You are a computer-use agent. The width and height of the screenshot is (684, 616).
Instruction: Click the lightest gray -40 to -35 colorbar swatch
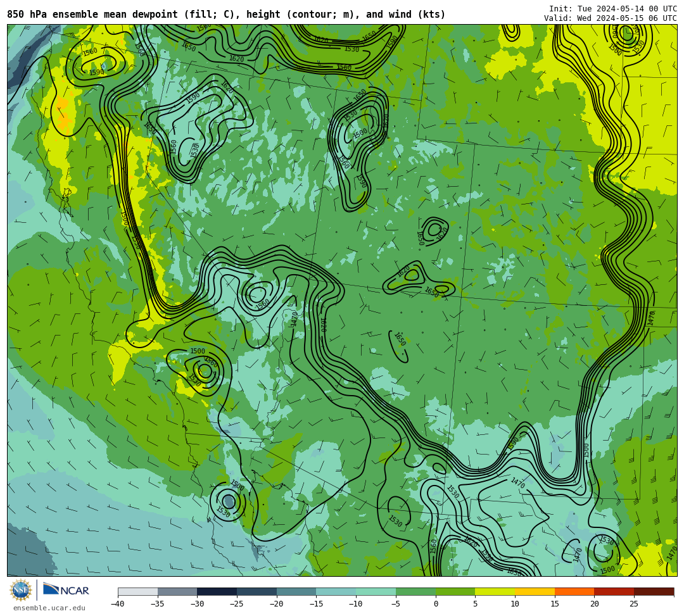(138, 591)
